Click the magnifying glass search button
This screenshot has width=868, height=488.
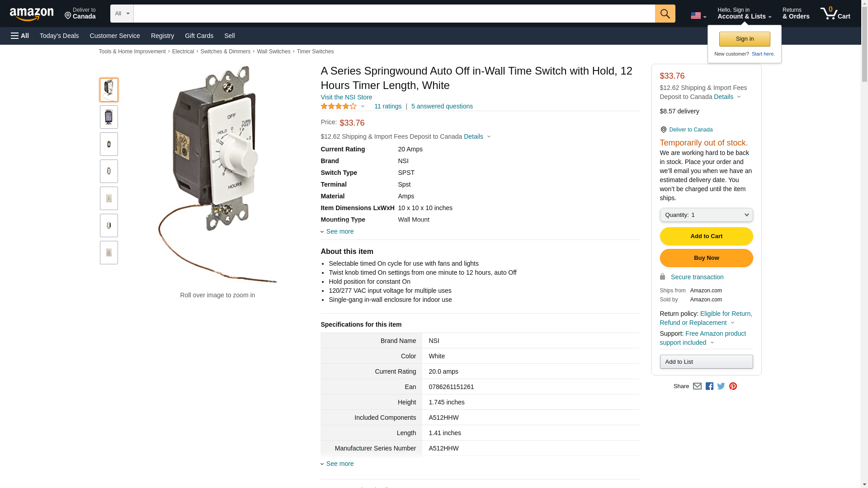coord(665,14)
